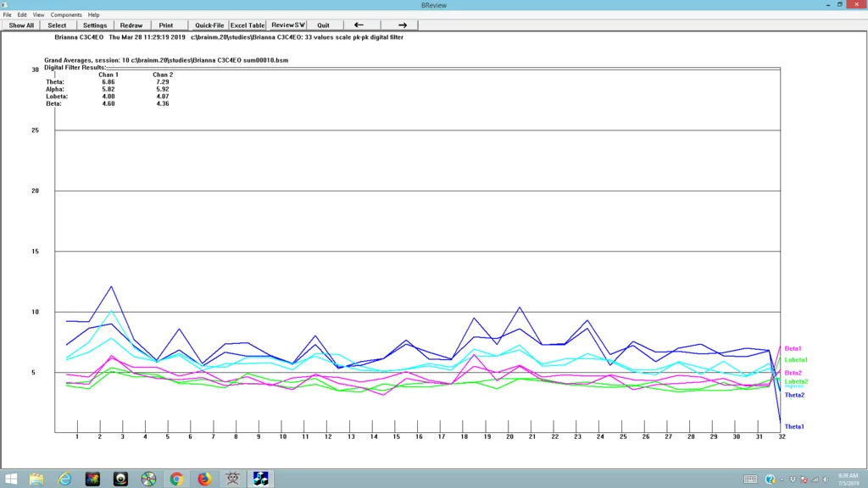
Task: Open the on-screen keyboard tray icon
Action: point(751,480)
